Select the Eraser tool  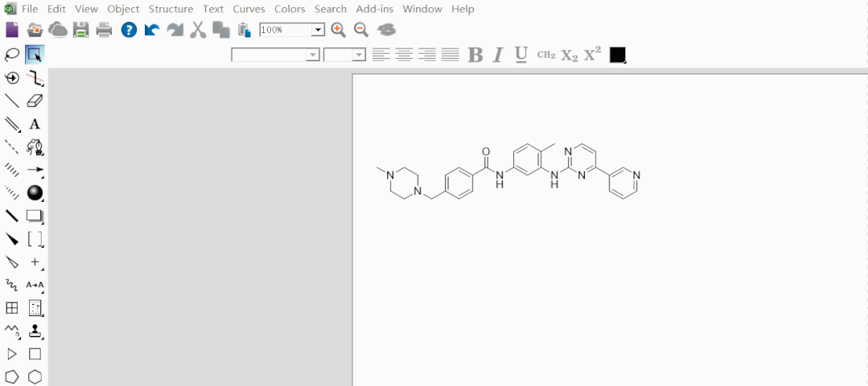coord(35,101)
